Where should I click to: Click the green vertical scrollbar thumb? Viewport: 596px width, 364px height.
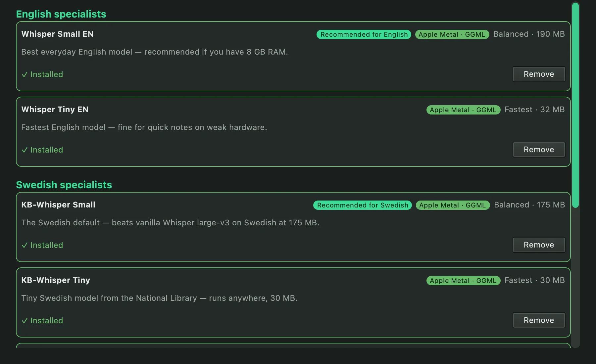pos(575,105)
